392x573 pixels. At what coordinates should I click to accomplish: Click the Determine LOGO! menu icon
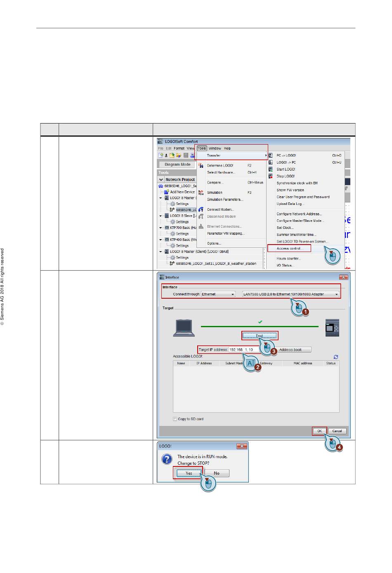[x=201, y=165]
